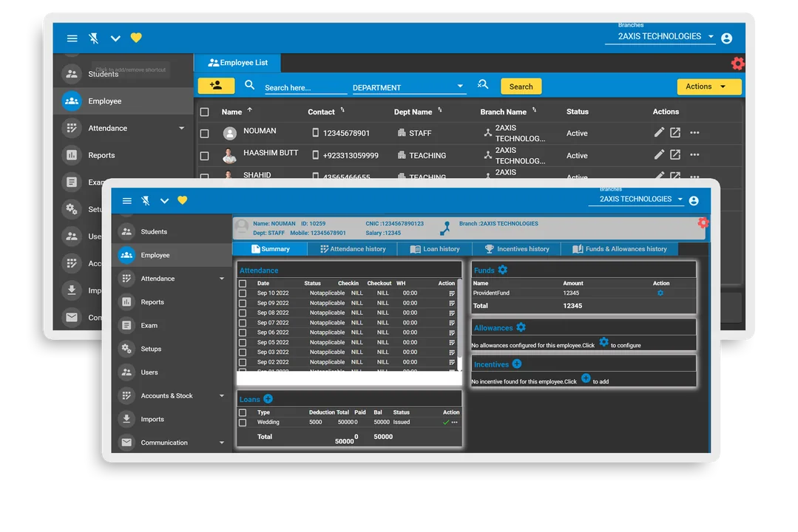Open DEPARTMENT filter dropdown

[408, 87]
